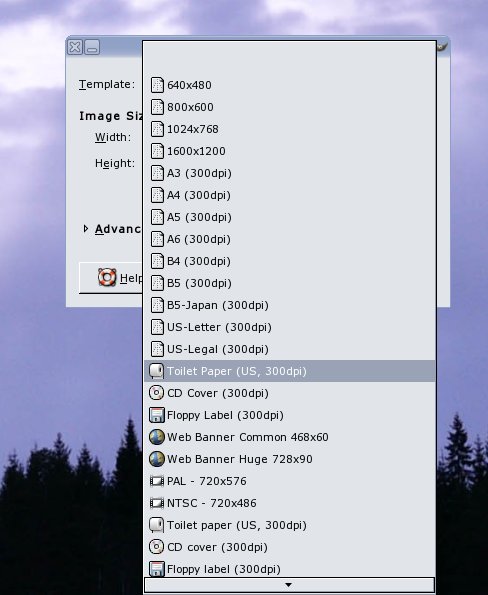Click the globe icon for Web Banner Huge 728x90
Screen dimensions: 488x595
156,459
